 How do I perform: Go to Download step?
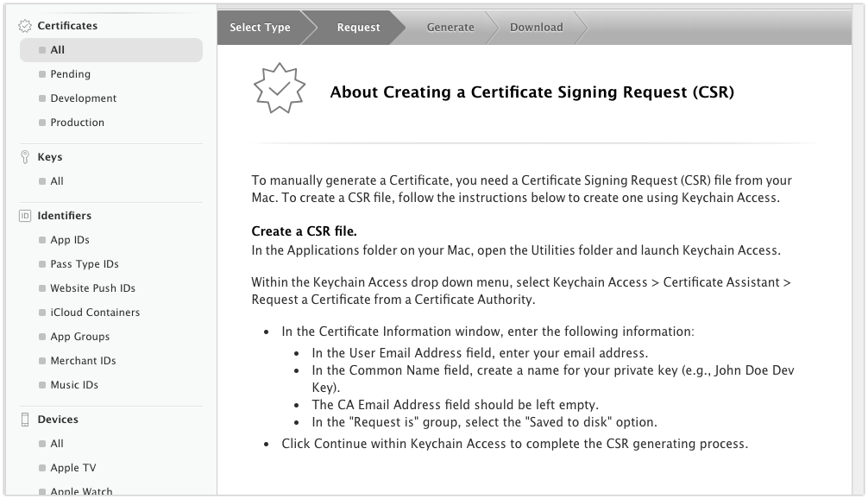pos(536,27)
